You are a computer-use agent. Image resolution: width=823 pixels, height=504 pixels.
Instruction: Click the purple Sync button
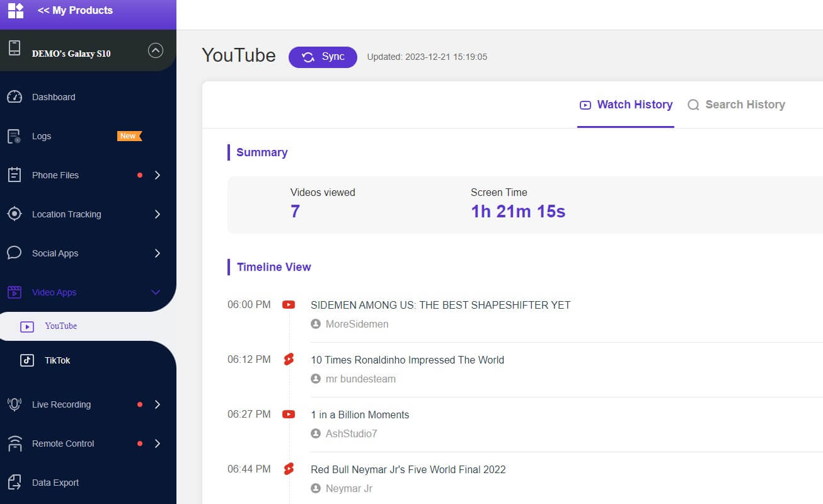(323, 57)
